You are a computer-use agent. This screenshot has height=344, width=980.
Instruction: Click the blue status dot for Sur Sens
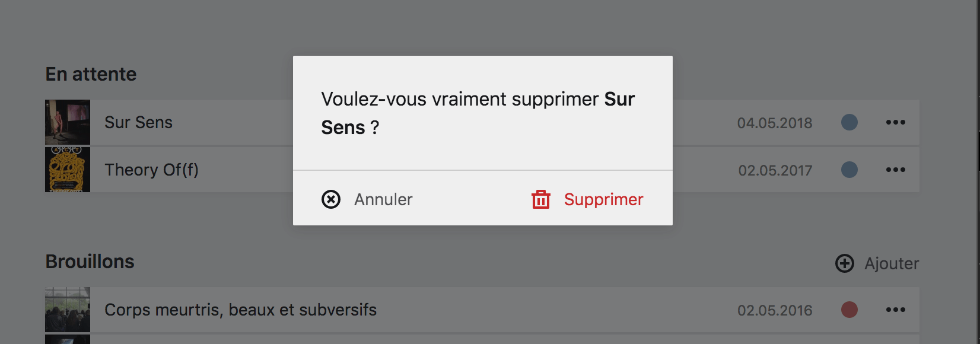pos(850,122)
